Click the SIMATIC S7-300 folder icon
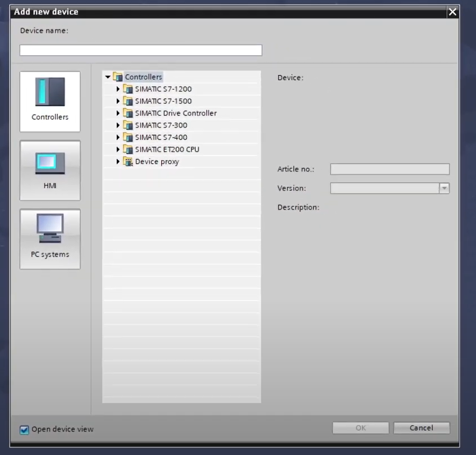Image resolution: width=476 pixels, height=455 pixels. 128,125
